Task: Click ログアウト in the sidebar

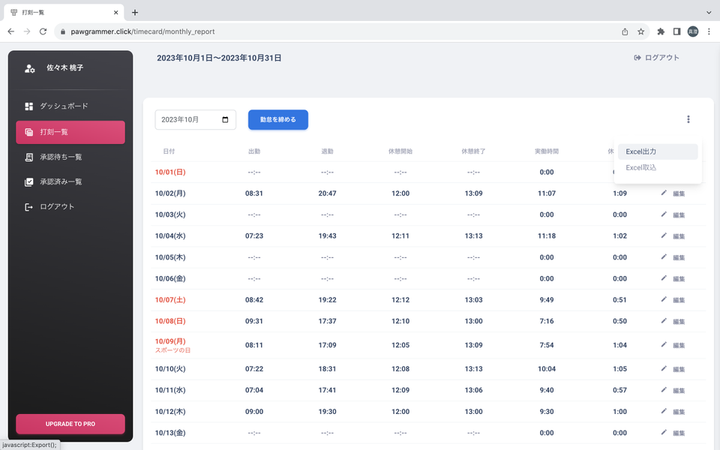Action: tap(70, 207)
